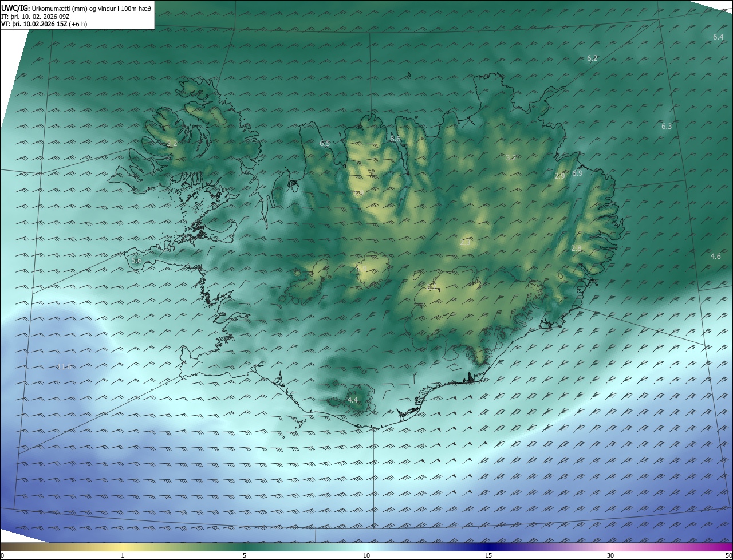Click the color scale tick label 15
The height and width of the screenshot is (560, 733).
click(488, 555)
